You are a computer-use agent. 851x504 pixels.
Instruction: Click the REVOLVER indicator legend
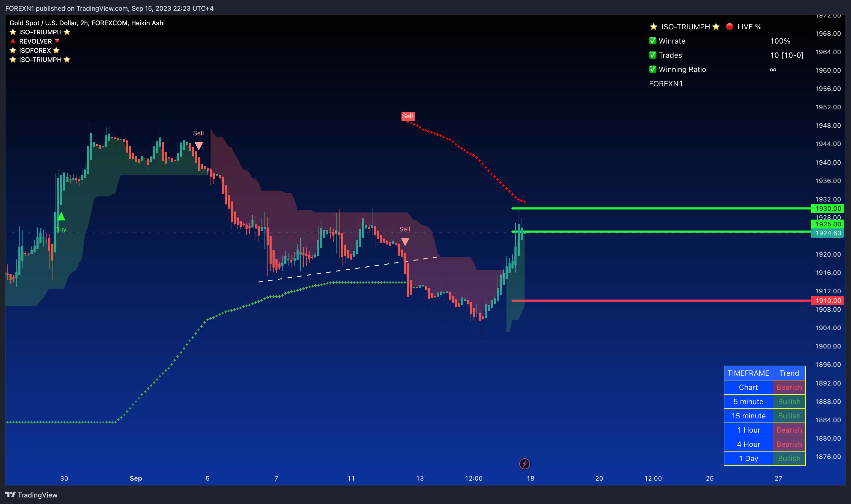[35, 41]
